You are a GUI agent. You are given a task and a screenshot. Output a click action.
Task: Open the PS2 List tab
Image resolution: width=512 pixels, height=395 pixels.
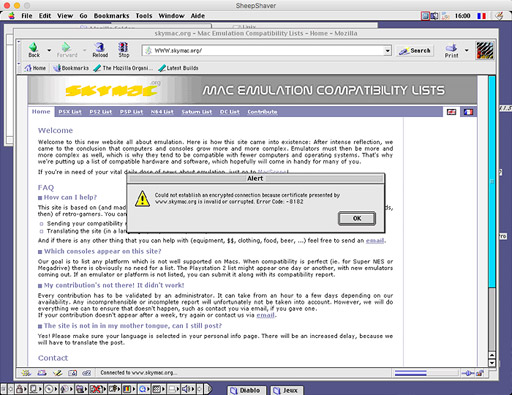(x=101, y=112)
